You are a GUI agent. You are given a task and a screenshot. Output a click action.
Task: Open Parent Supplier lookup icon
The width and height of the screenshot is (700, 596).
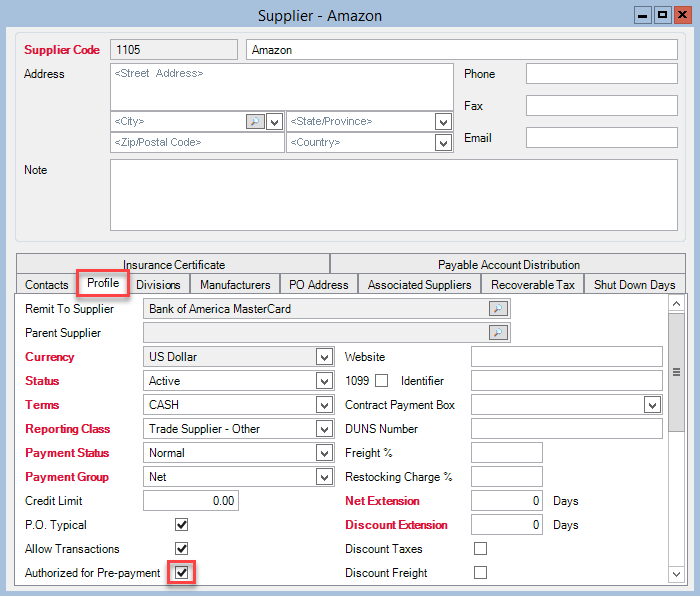click(x=498, y=333)
